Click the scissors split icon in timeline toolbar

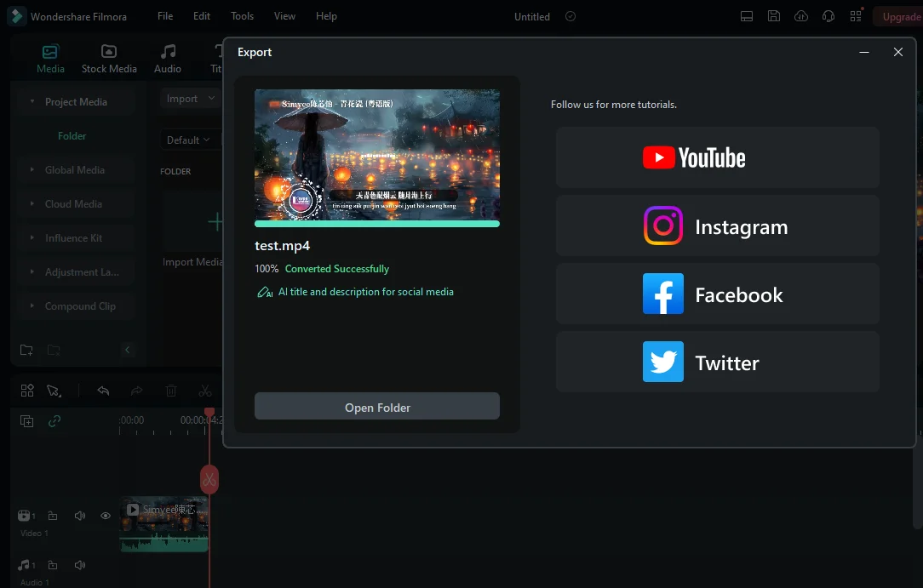pyautogui.click(x=205, y=391)
